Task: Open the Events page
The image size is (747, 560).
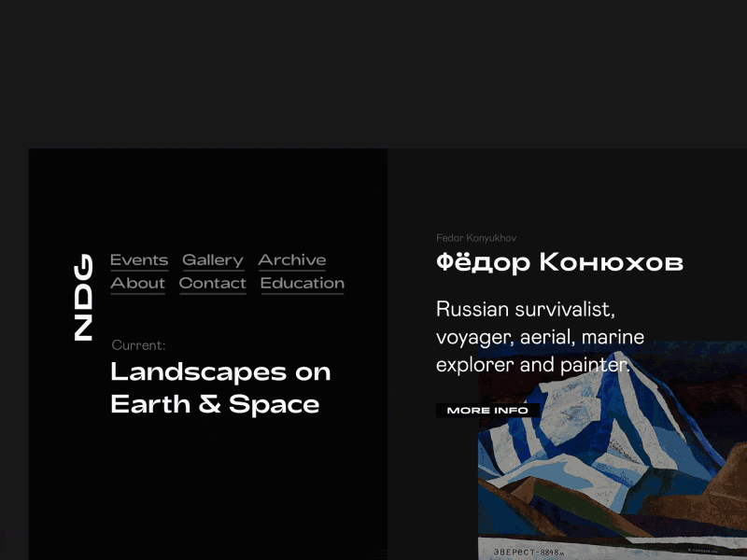Action: tap(139, 260)
